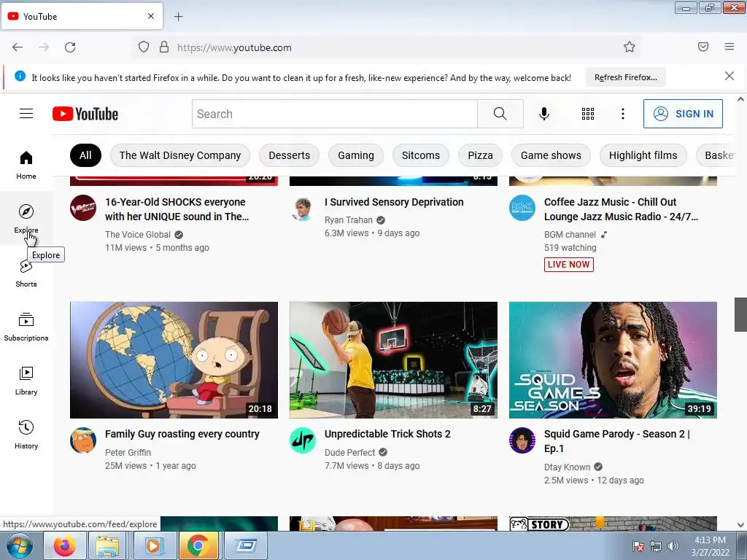Select the Pizza filter chip
747x560 pixels.
click(x=480, y=155)
